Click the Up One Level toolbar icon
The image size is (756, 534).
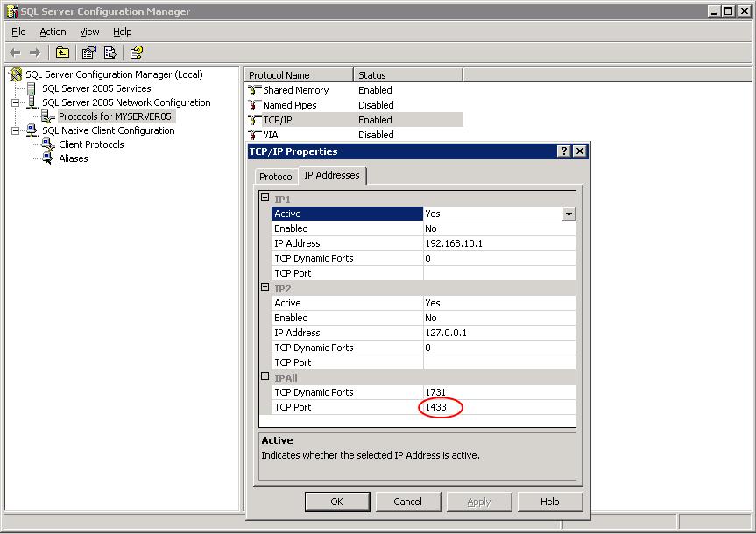click(x=62, y=53)
